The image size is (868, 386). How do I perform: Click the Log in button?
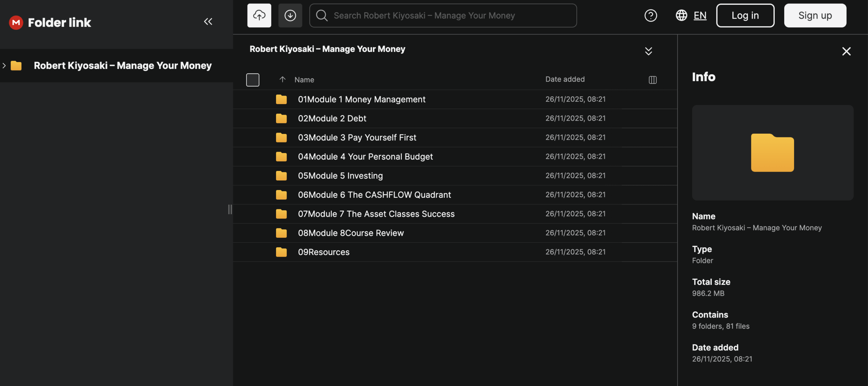tap(745, 16)
